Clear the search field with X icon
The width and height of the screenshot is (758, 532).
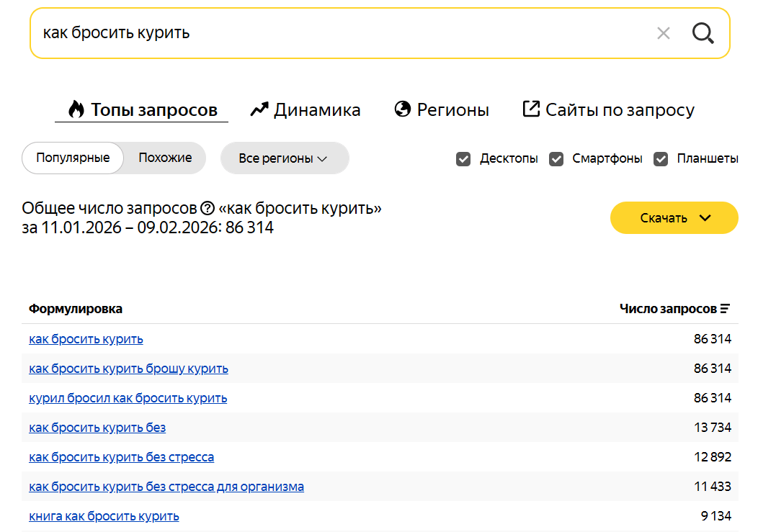pyautogui.click(x=664, y=33)
